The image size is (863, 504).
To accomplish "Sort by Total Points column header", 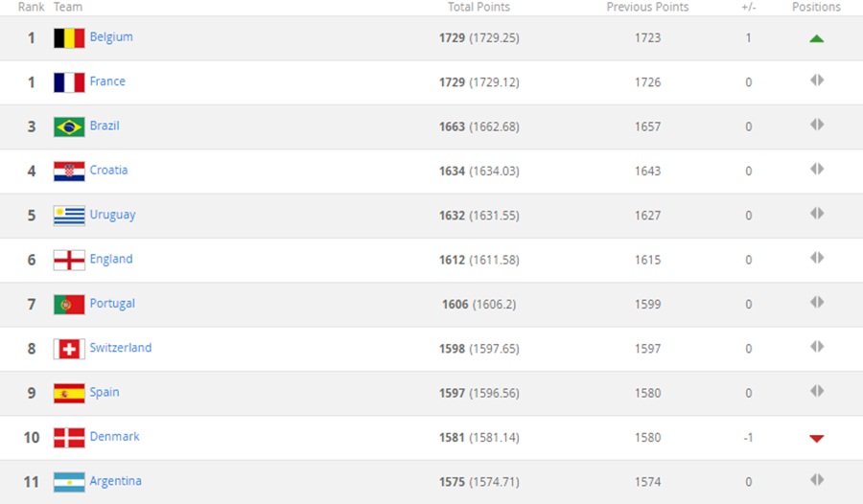I will point(478,7).
